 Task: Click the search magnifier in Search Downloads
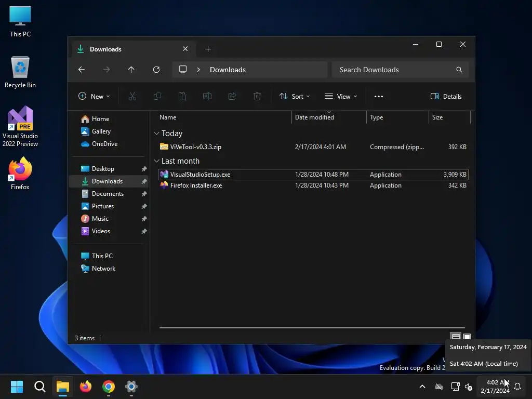[459, 70]
